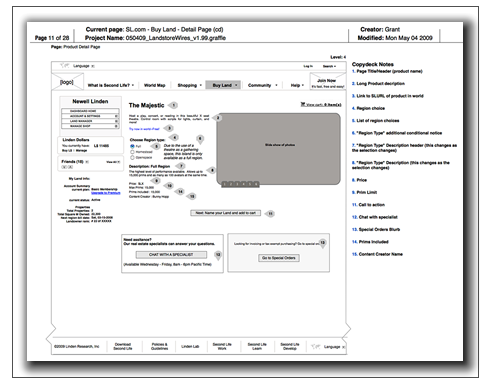The width and height of the screenshot is (488, 383).
Task: Click the Try now in world link
Action: coord(144,129)
